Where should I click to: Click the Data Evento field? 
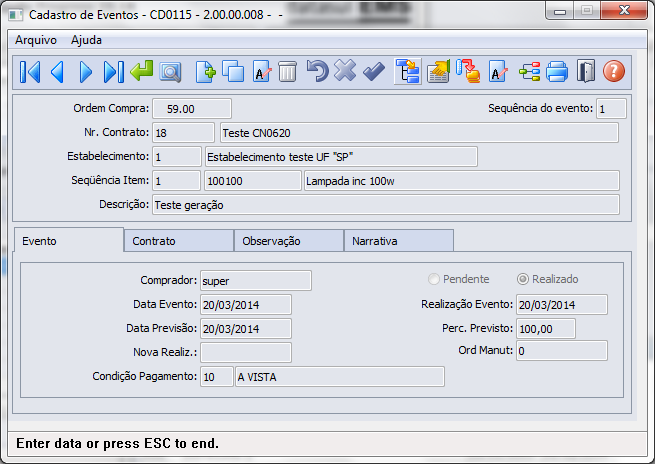(246, 305)
